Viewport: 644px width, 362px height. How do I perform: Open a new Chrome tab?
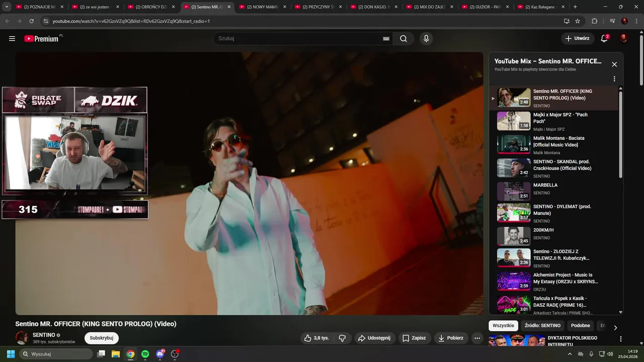pos(575,7)
